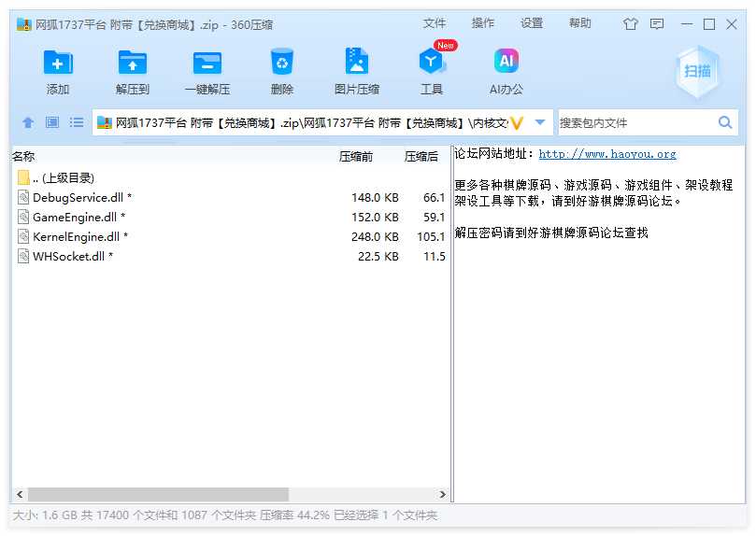Viewport: 756px width, 536px height.
Task: Open the 操作 menu
Action: point(482,23)
